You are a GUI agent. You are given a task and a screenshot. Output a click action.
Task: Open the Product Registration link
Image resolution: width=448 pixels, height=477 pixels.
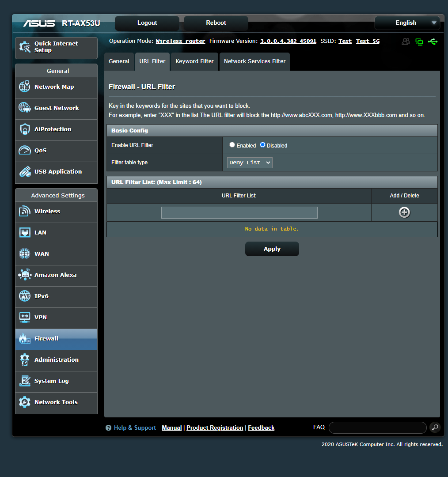coord(215,428)
